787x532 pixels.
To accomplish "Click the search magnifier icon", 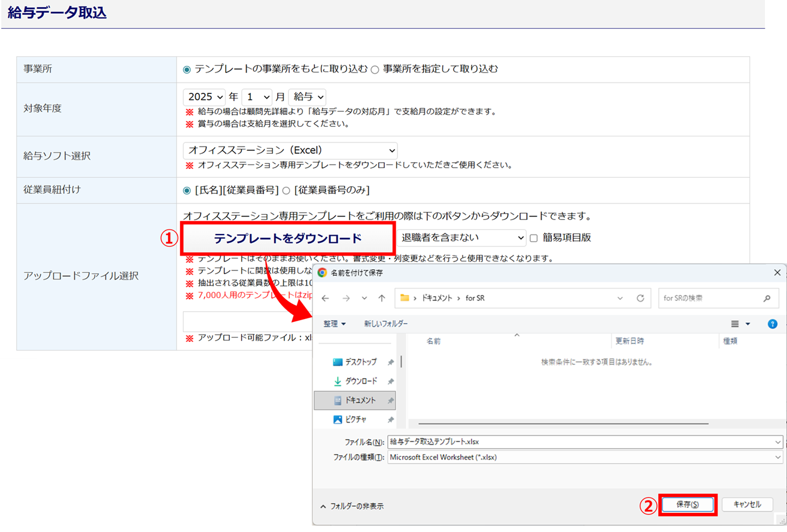I will pos(767,298).
